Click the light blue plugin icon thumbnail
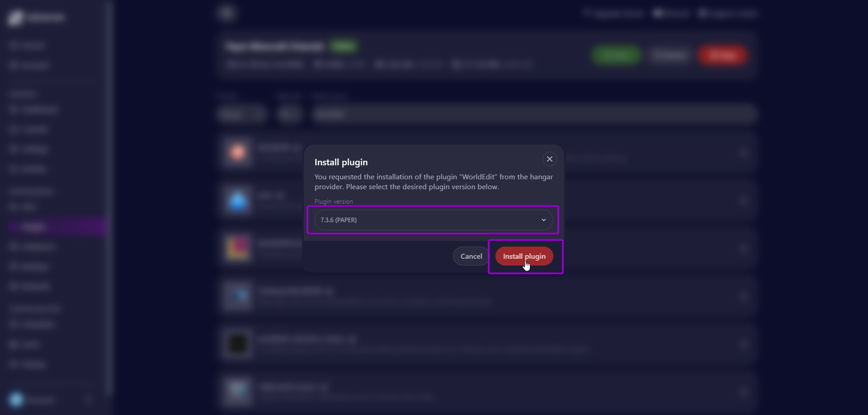Image resolution: width=868 pixels, height=415 pixels. point(238,201)
